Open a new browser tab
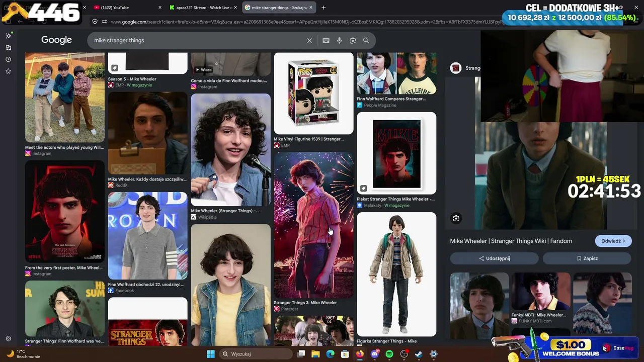The width and height of the screenshot is (644, 362). [x=324, y=8]
